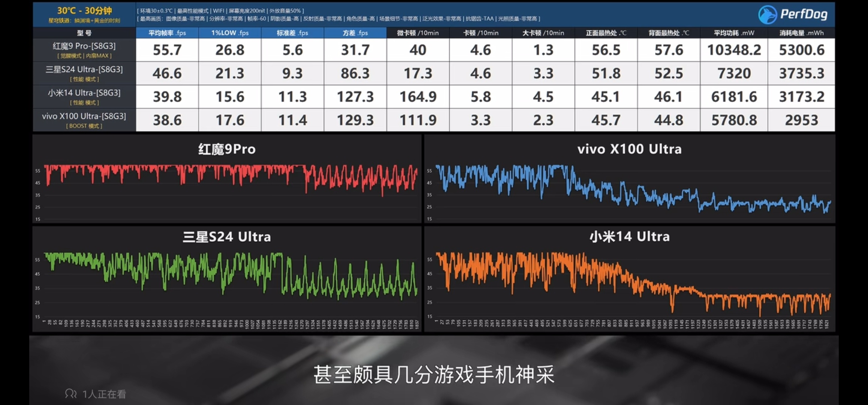
Task: Click the '1人正在看' viewer count text
Action: [104, 394]
